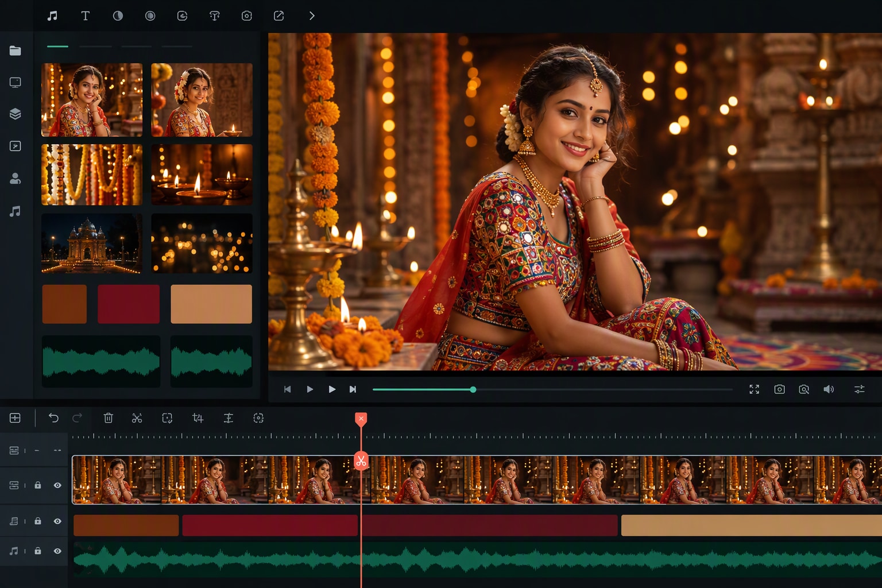Undo the last edit
Screen dimensions: 882x588
pos(53,418)
